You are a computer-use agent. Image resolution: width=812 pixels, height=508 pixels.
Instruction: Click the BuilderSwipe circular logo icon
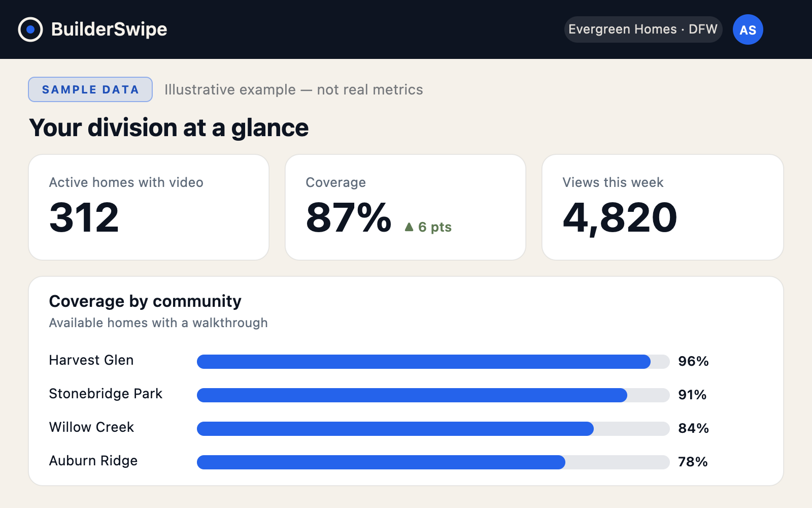tap(30, 29)
